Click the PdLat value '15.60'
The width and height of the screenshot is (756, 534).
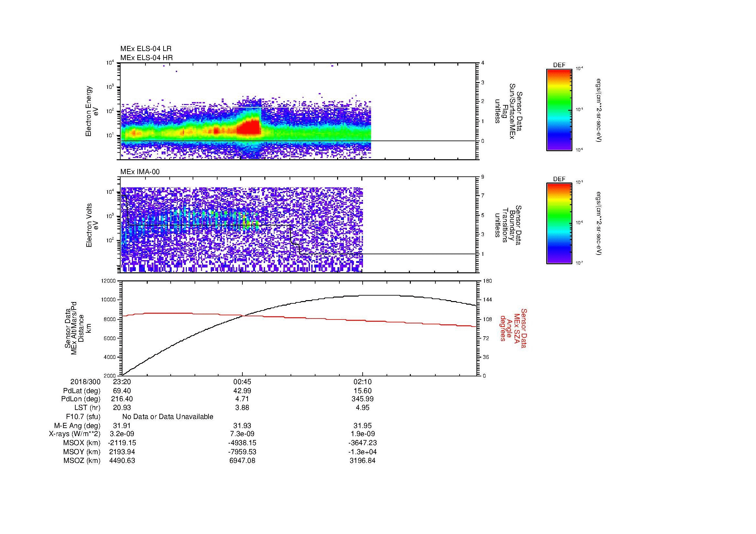363,391
